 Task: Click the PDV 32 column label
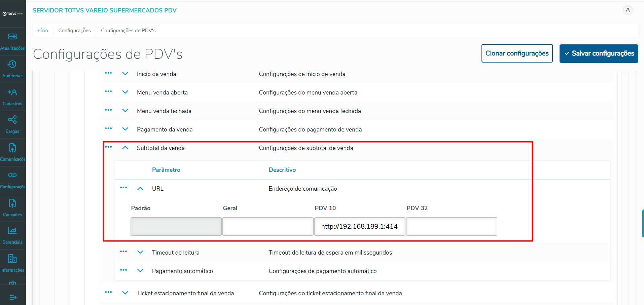tap(417, 208)
